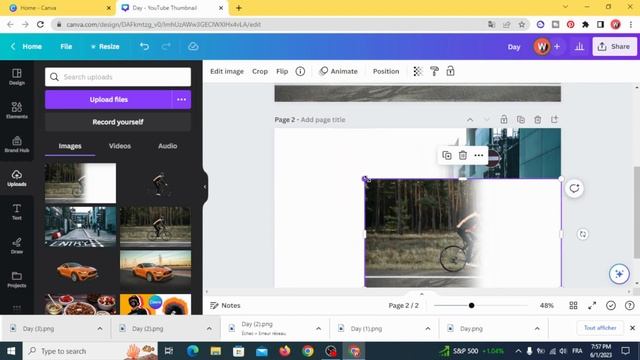Click Tout afficher downloads button
This screenshot has height=360, width=640.
click(x=600, y=328)
